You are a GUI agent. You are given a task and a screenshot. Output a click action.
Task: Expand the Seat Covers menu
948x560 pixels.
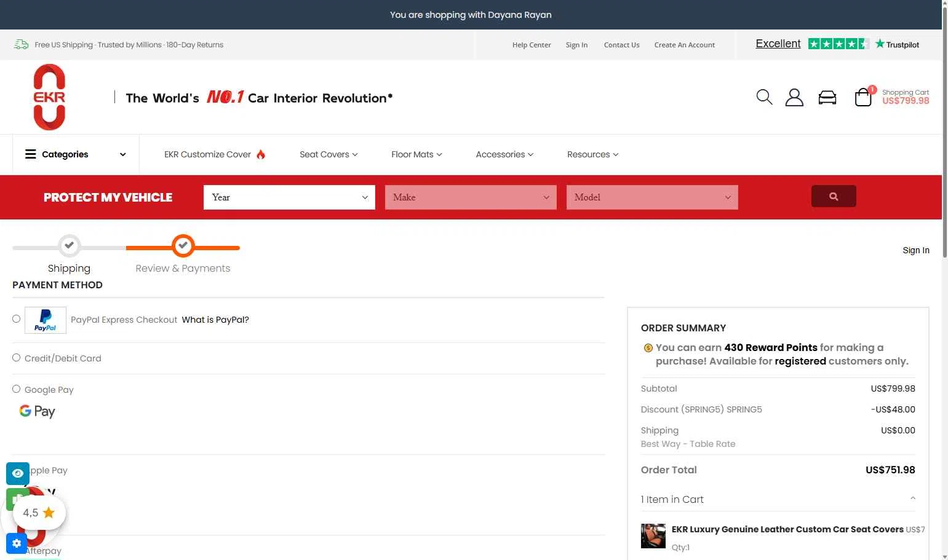tap(329, 154)
